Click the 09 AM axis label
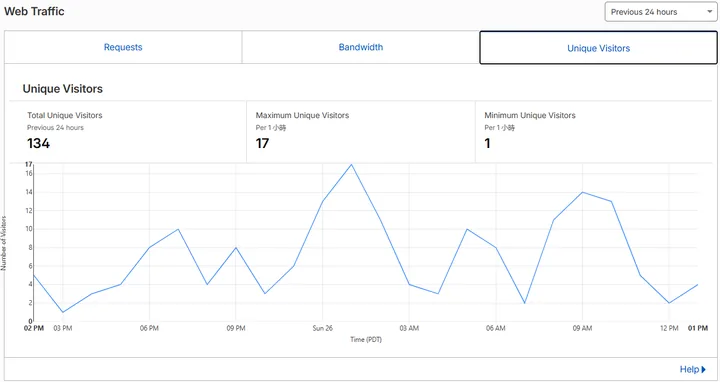This screenshot has width=720, height=382. coord(582,328)
